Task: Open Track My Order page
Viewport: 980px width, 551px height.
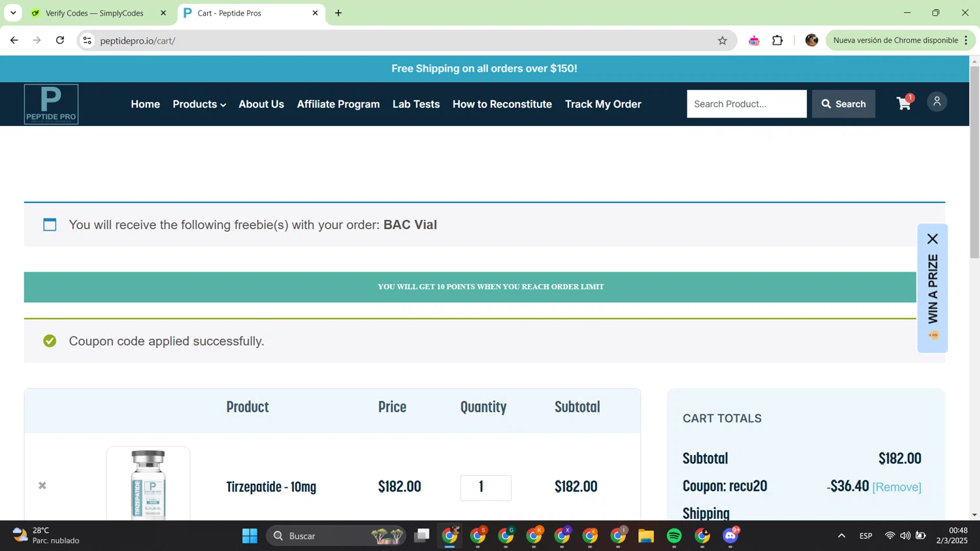Action: 603,104
